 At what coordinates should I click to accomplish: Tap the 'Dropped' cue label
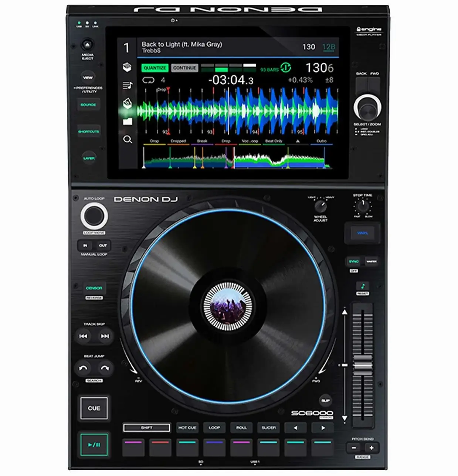point(178,141)
